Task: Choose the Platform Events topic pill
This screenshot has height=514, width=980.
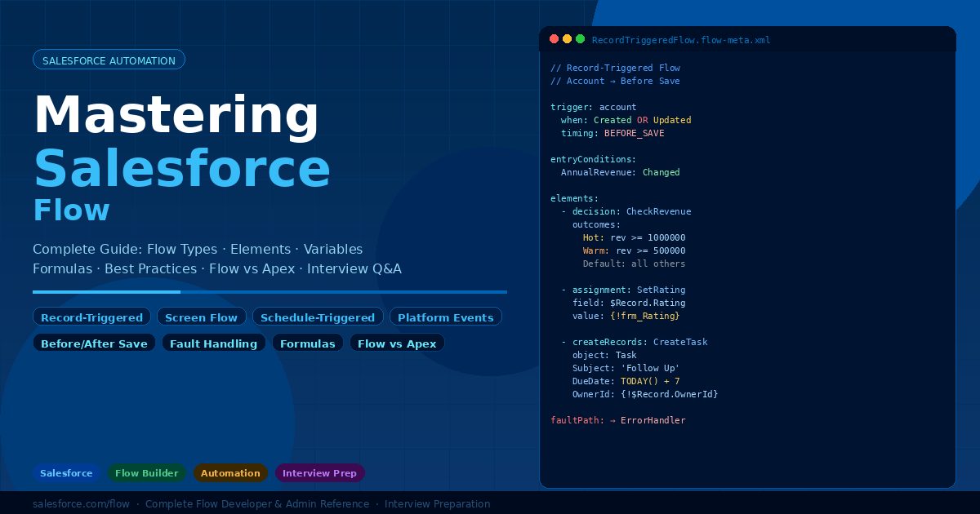Action: (445, 317)
